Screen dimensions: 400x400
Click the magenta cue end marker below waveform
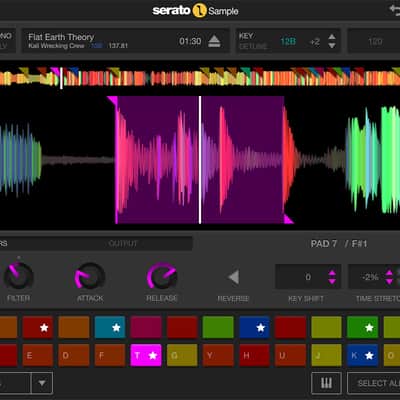pyautogui.click(x=288, y=219)
